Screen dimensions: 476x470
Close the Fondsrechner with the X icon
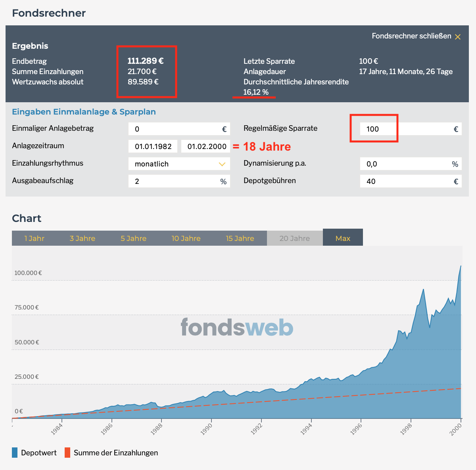coord(458,37)
